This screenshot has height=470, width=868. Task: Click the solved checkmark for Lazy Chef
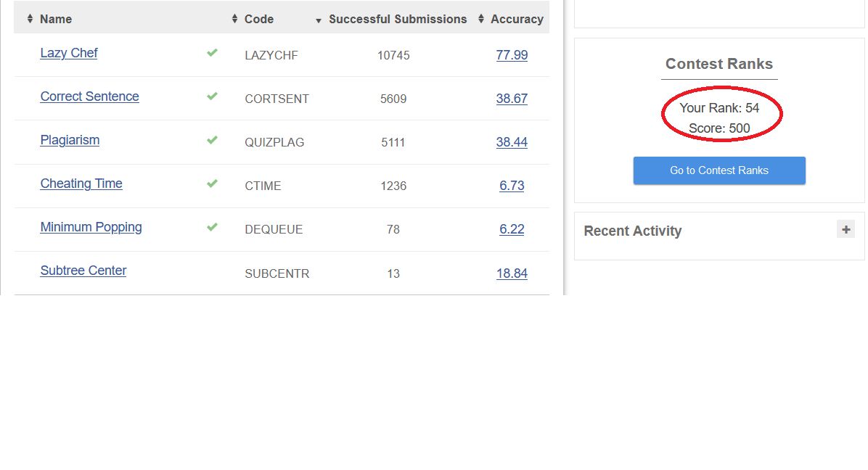pyautogui.click(x=212, y=53)
